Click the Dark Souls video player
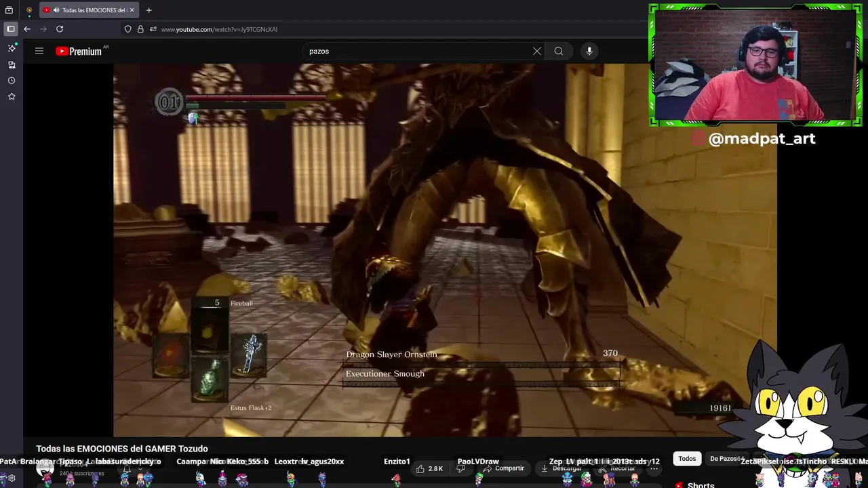Screen dimensions: 868x488 [x=445, y=250]
